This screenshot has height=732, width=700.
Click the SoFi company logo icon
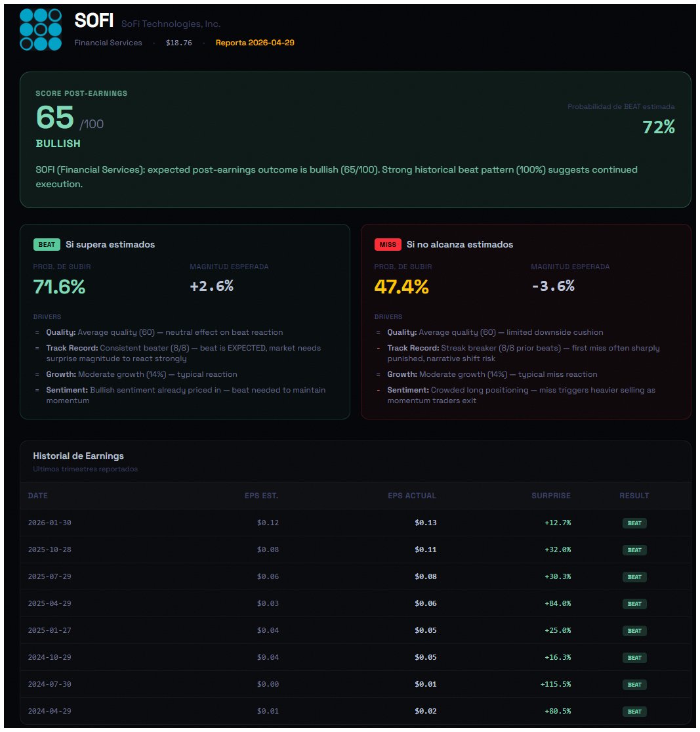[41, 30]
